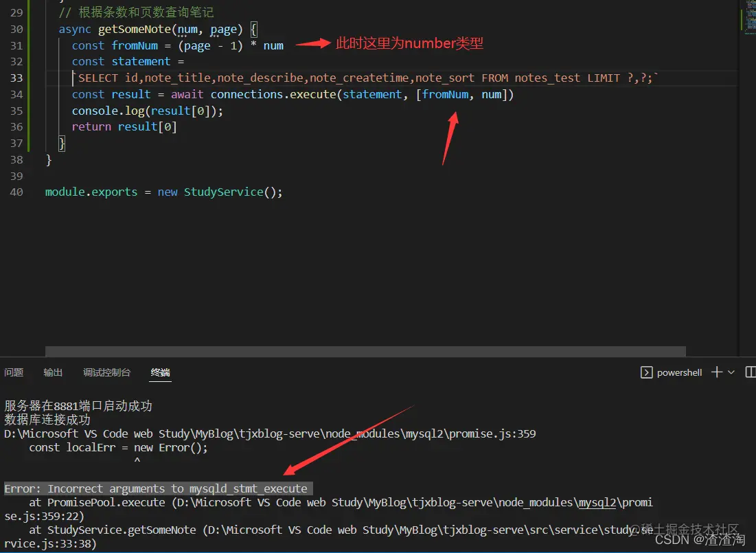The image size is (756, 553).
Task: Click module.exports on line 40
Action: (x=91, y=192)
